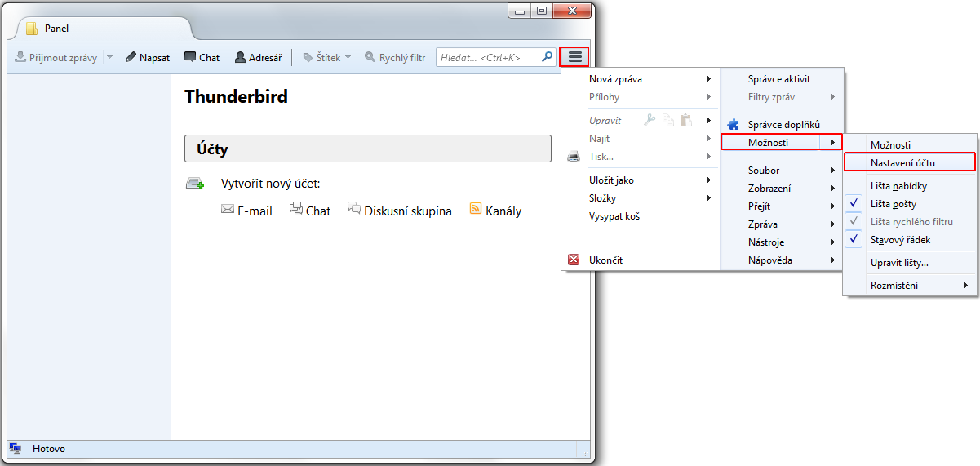
Task: Click the copy icon in Upravit row
Action: tap(668, 120)
